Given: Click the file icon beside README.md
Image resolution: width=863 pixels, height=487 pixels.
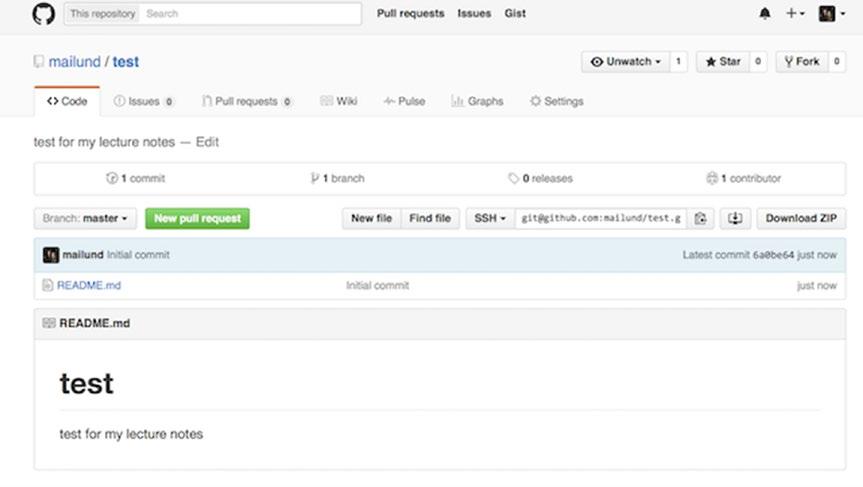Looking at the screenshot, I should pos(48,285).
